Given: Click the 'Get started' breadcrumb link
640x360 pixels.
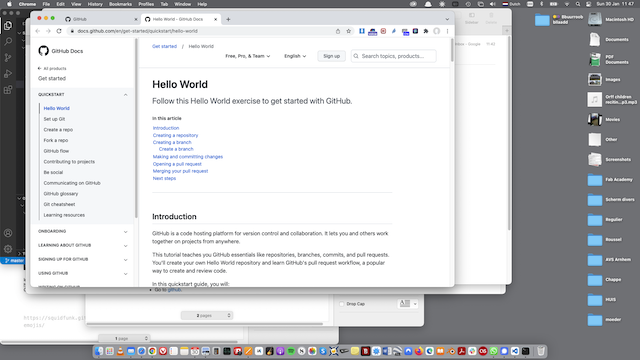Looking at the screenshot, I should (164, 46).
